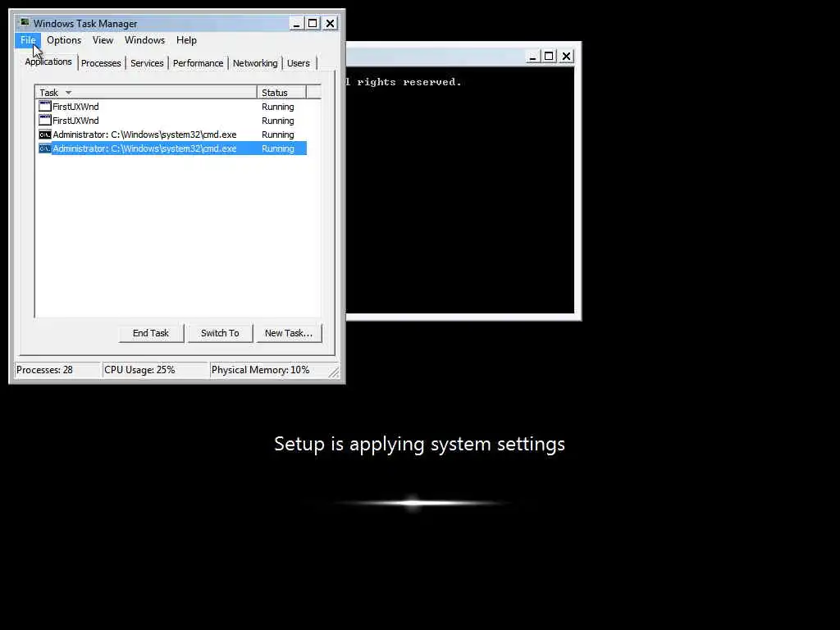Viewport: 840px width, 630px height.
Task: Select the unhighlighted cmd.exe task row
Action: [172, 135]
